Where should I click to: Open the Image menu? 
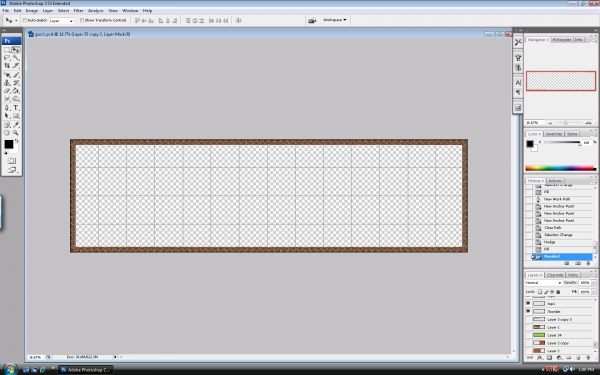pos(31,11)
